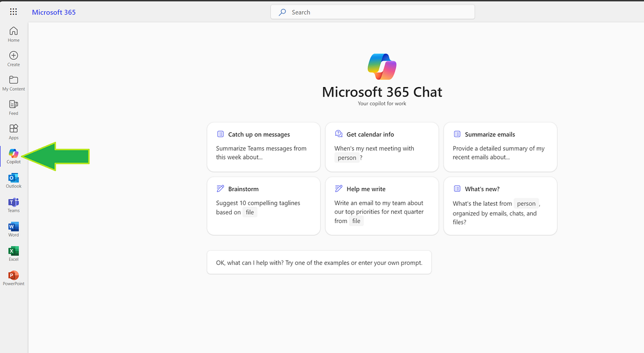Pick a file in the Help me write card
Image resolution: width=644 pixels, height=353 pixels.
pyautogui.click(x=356, y=221)
